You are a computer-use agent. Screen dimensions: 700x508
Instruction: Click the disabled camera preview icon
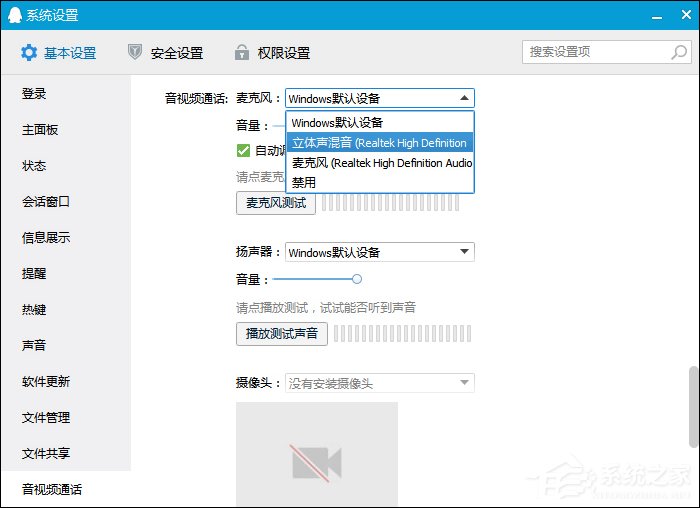(317, 463)
